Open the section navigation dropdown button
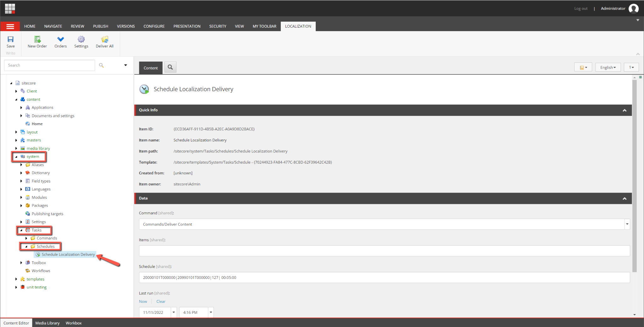644x327 pixels. [x=583, y=67]
